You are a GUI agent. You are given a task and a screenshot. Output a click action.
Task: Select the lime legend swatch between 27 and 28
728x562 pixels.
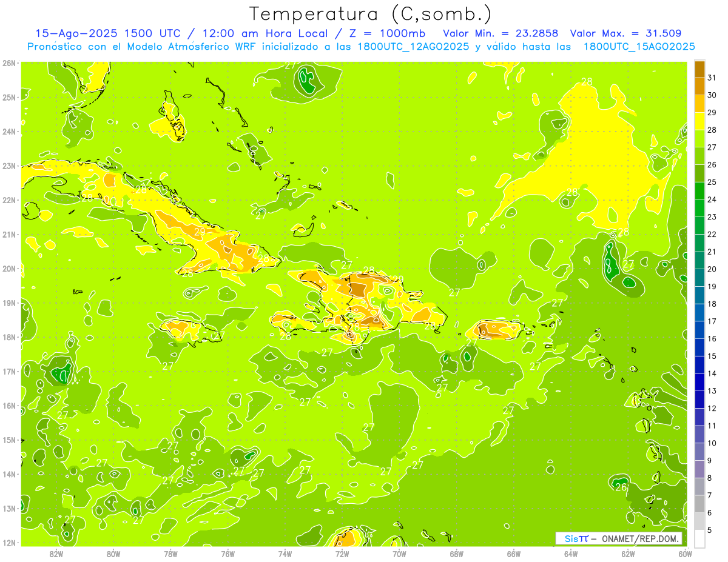pos(699,138)
